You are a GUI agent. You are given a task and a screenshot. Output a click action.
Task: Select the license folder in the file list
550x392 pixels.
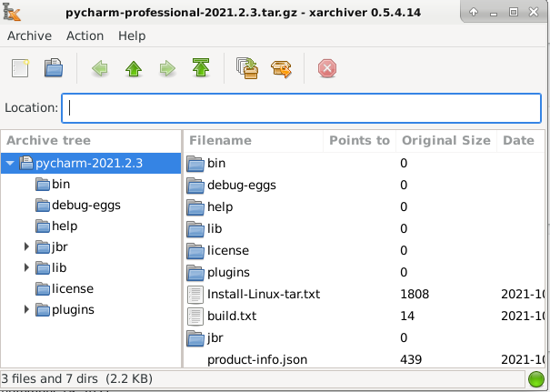pos(365,251)
